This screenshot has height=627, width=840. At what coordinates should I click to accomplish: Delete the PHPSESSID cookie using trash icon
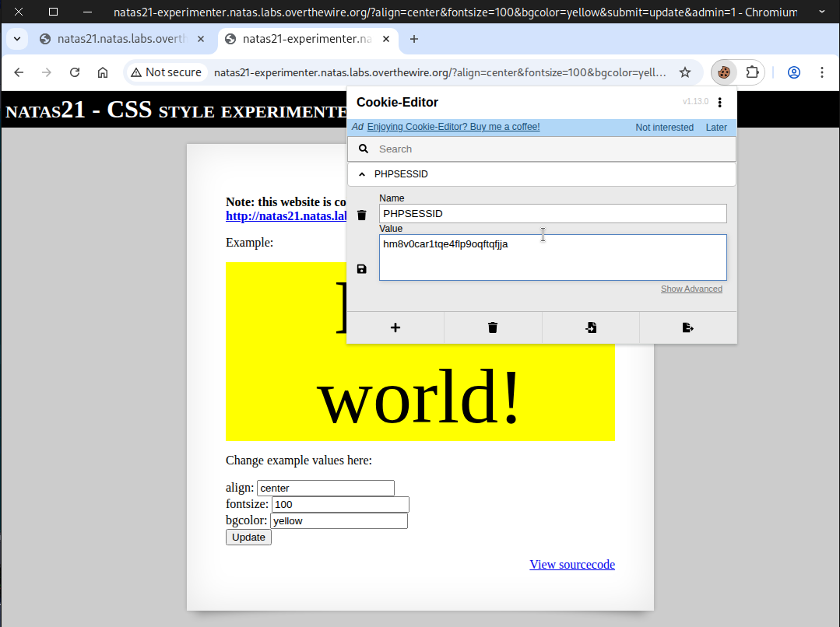click(361, 215)
